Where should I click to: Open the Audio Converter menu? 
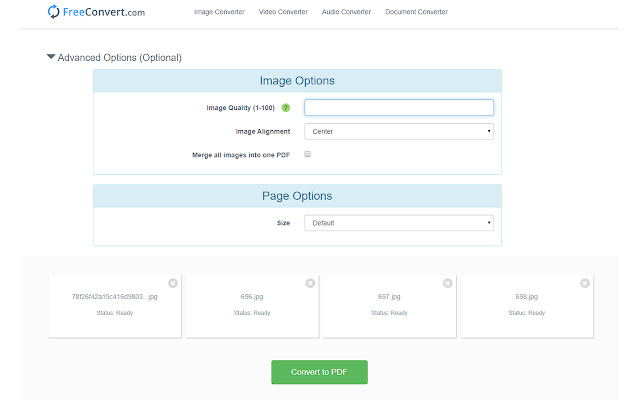347,12
